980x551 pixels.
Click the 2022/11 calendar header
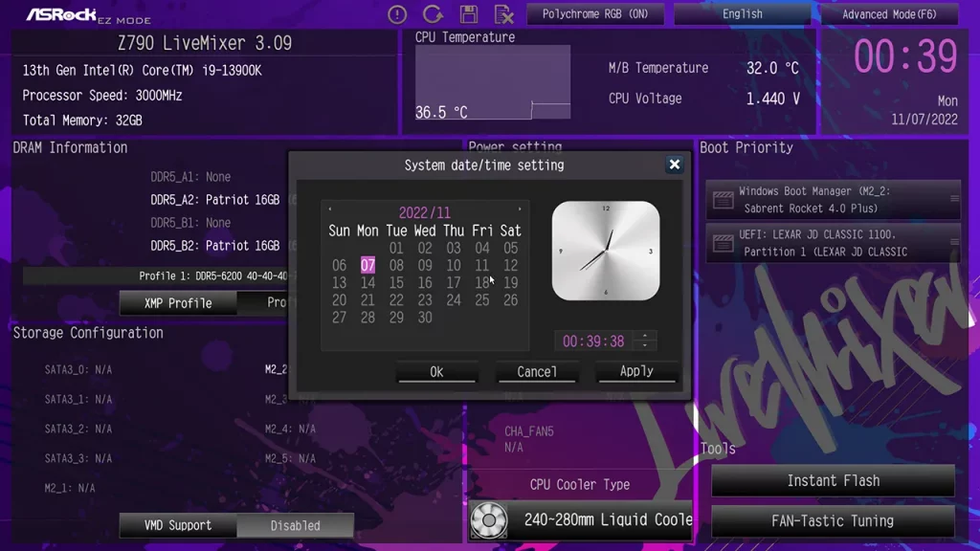click(424, 212)
